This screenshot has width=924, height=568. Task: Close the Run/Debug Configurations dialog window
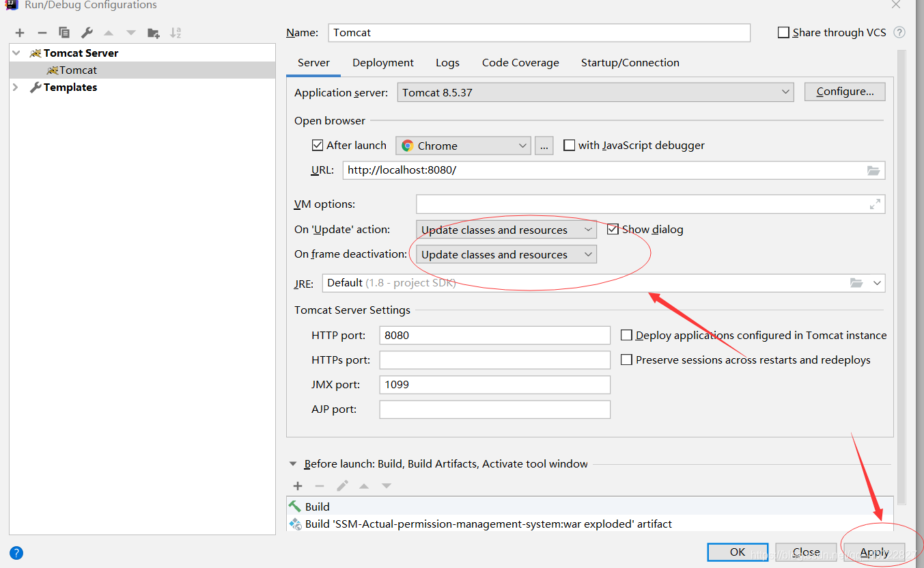(896, 4)
